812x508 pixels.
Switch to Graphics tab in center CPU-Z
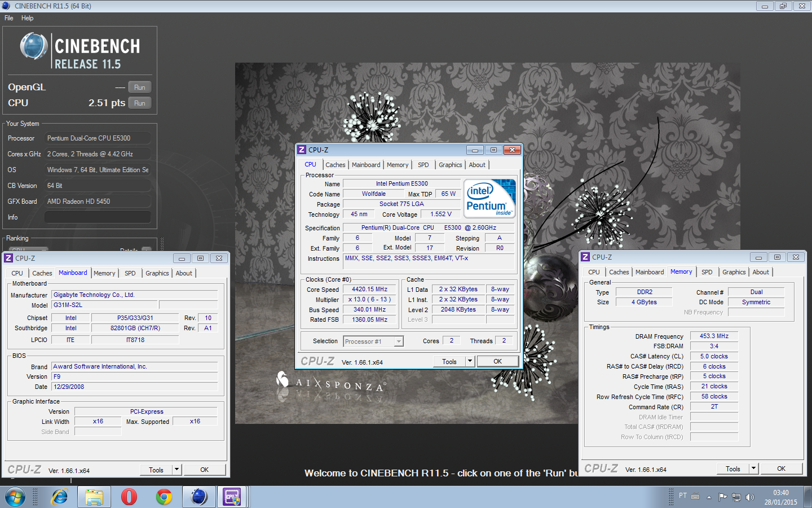click(x=451, y=165)
